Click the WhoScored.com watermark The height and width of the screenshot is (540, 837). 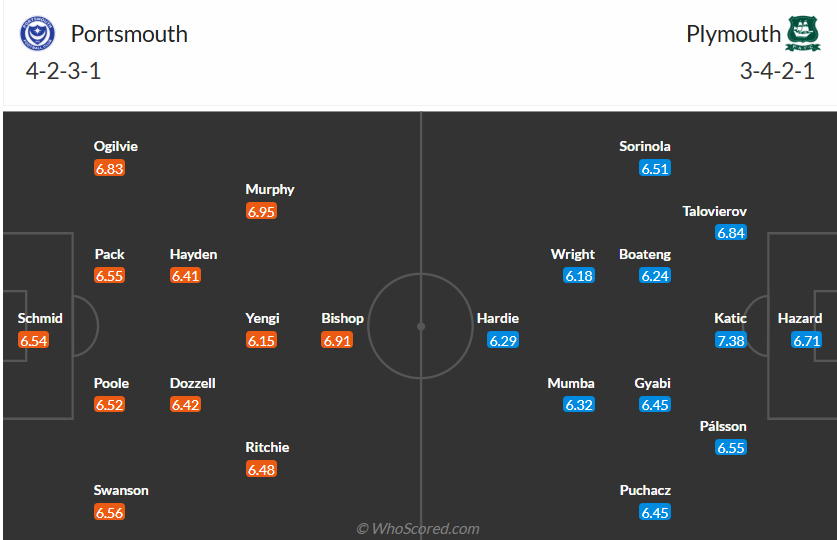(x=419, y=528)
